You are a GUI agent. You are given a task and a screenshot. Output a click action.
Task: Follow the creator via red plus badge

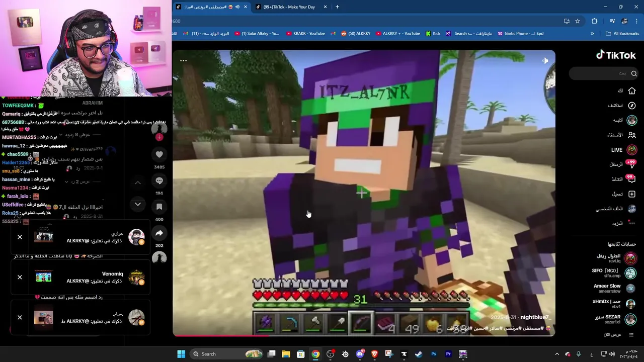[x=159, y=137]
